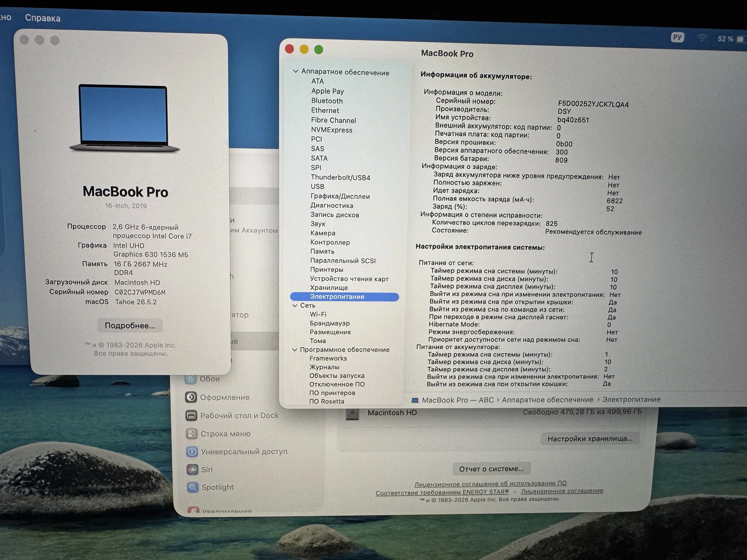Click the MacBook Pro laptop image

[x=124, y=117]
